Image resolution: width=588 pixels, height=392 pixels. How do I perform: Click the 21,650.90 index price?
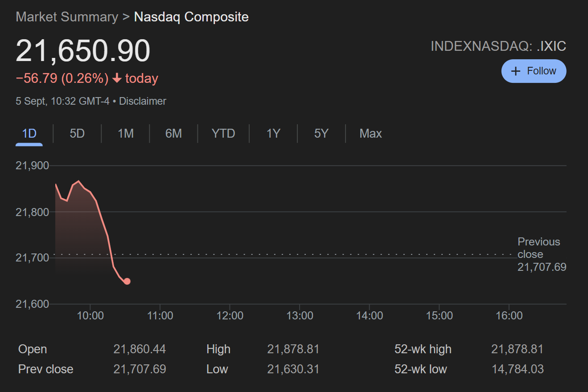point(83,51)
